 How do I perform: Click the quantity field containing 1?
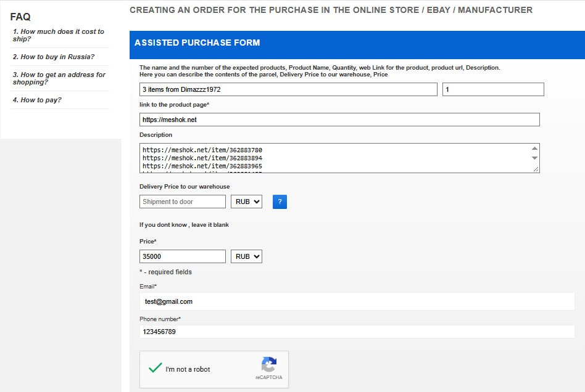tap(493, 89)
